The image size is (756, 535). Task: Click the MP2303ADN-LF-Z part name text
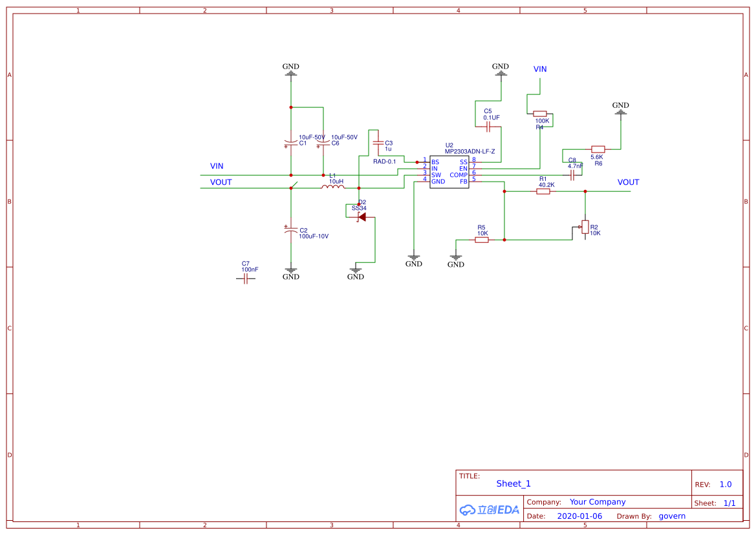(470, 151)
